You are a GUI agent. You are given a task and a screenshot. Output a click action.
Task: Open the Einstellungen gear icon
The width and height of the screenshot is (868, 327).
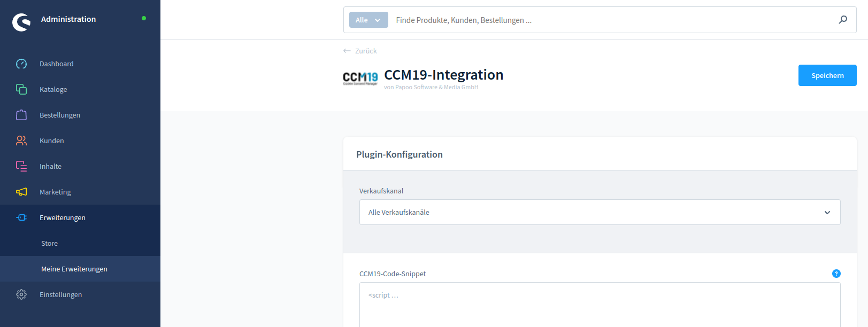21,294
